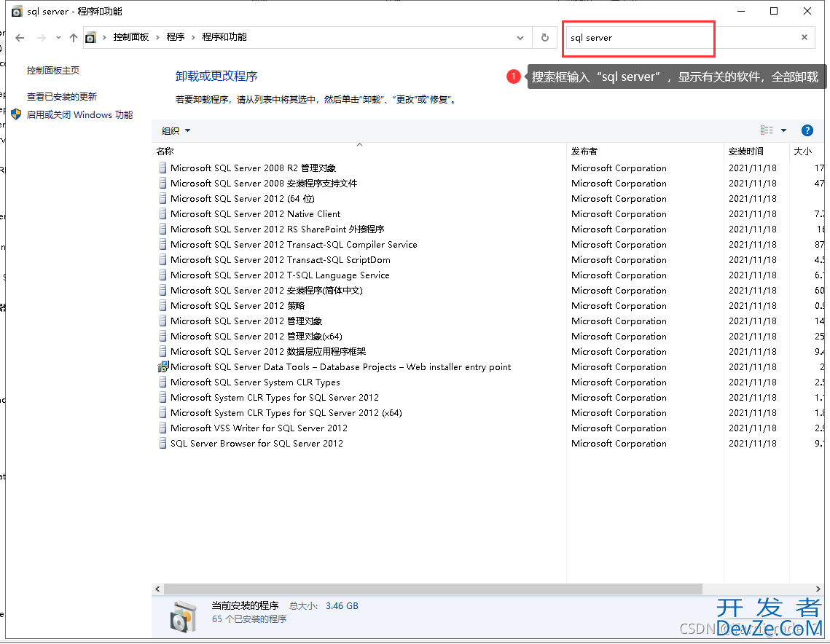Go up one level with the Up arrow
Viewport: 830px width, 644px height.
coord(74,38)
